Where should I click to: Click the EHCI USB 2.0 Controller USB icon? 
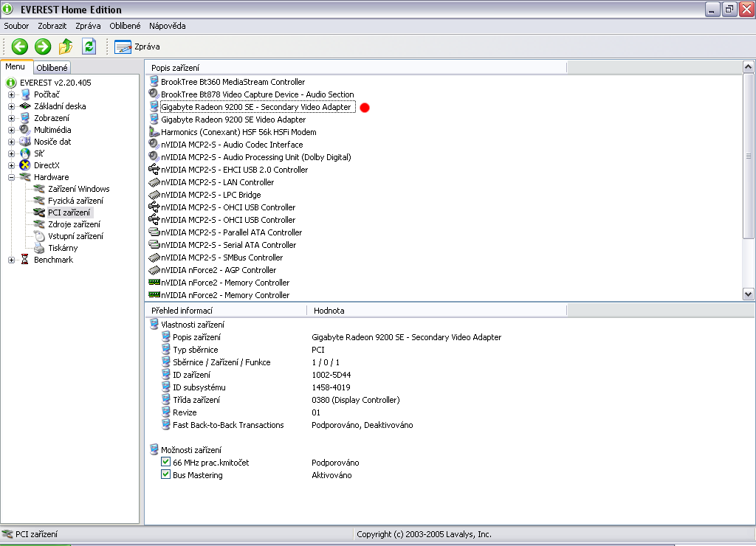(x=154, y=169)
